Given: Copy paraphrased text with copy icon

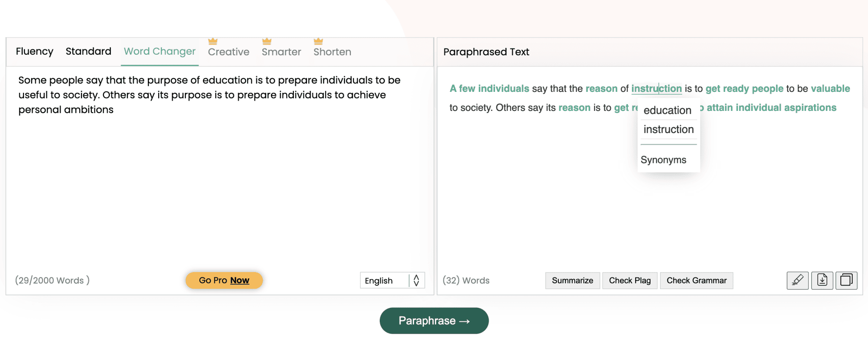Looking at the screenshot, I should 846,280.
